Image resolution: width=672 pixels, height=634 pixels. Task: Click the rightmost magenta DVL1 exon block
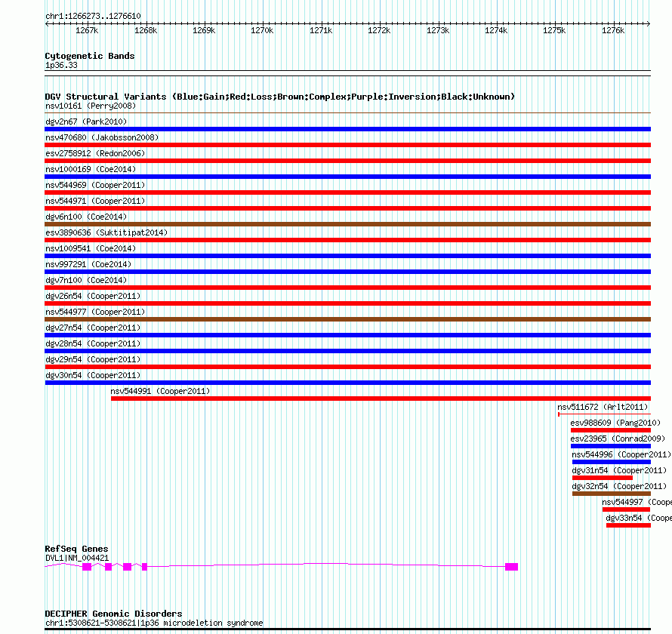tap(511, 566)
